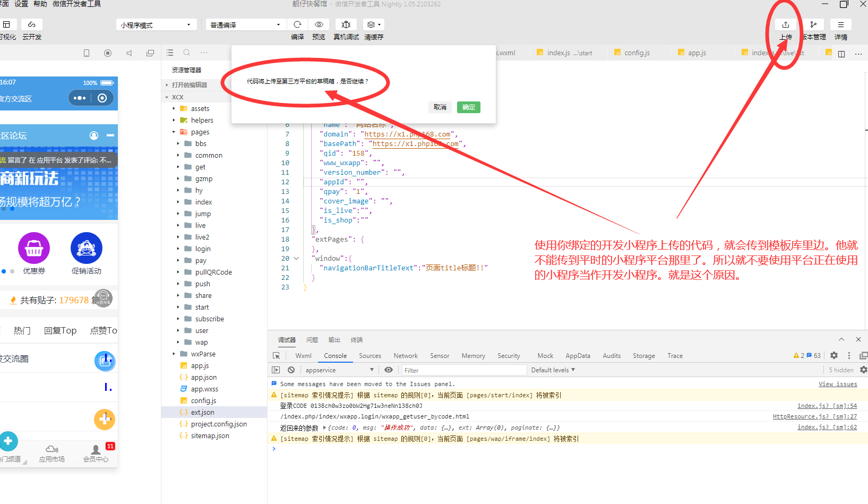Open the 详情 details menu icon
Image resolution: width=868 pixels, height=504 pixels.
841,24
